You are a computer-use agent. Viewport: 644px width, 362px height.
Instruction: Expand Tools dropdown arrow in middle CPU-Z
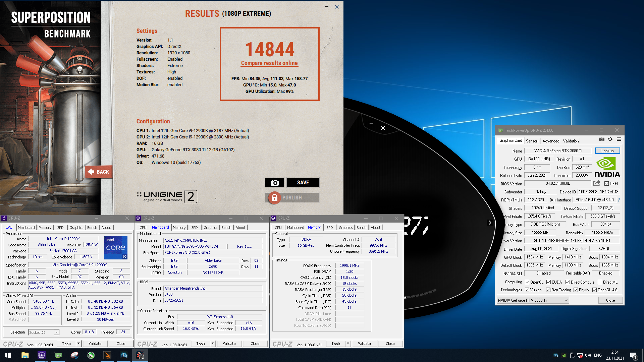pyautogui.click(x=213, y=344)
